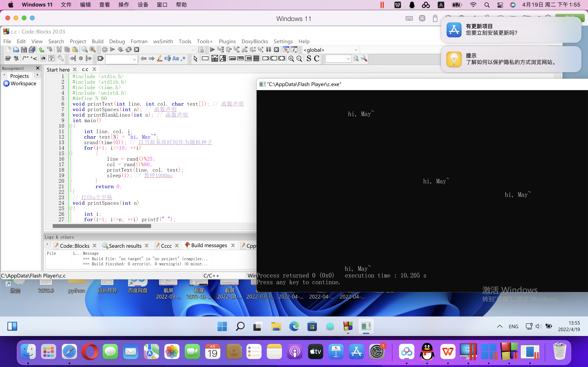This screenshot has height=367, width=588.
Task: Collapse printSpaces function fold at line 25
Action: tap(71, 208)
